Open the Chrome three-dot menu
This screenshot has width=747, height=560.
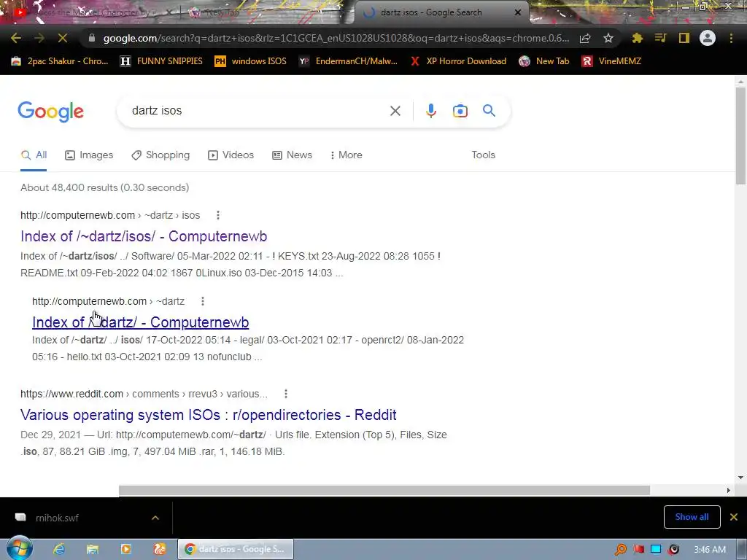731,38
